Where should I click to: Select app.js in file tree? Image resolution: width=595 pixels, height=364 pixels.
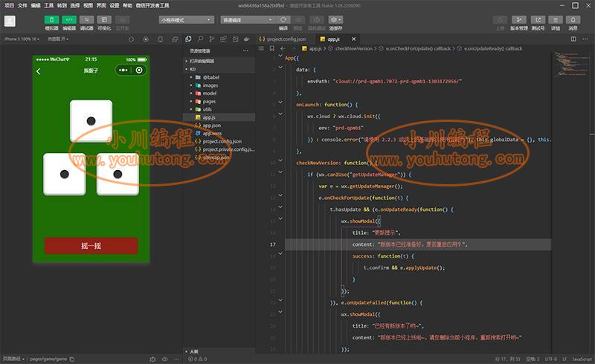[219, 117]
